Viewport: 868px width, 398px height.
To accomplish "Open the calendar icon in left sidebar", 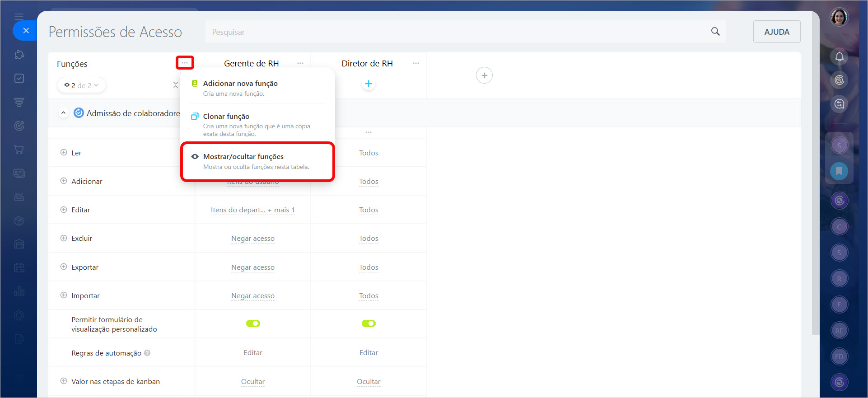I will point(19,267).
